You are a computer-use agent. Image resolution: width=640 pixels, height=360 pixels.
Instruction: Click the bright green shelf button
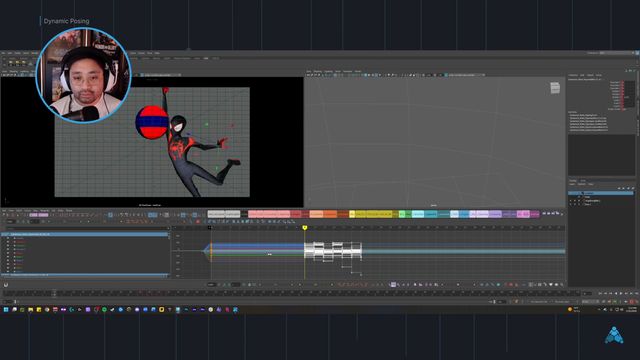coord(402,214)
